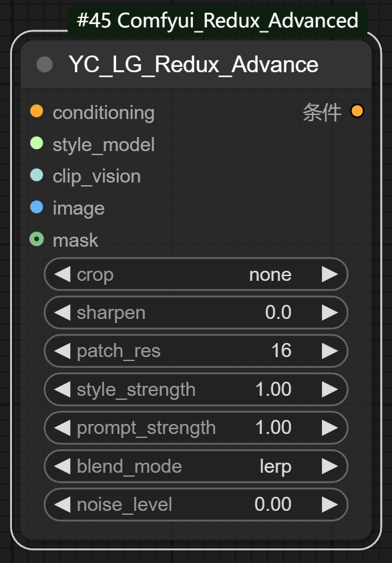Click the #45 Comfyui_Redux_Advanced badge label

tap(218, 21)
